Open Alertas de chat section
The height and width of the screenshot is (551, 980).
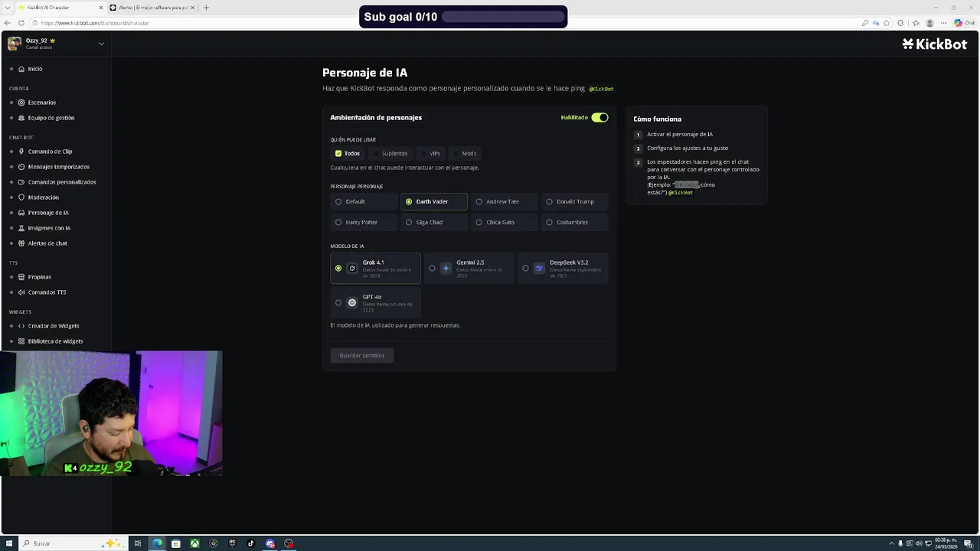click(x=47, y=243)
